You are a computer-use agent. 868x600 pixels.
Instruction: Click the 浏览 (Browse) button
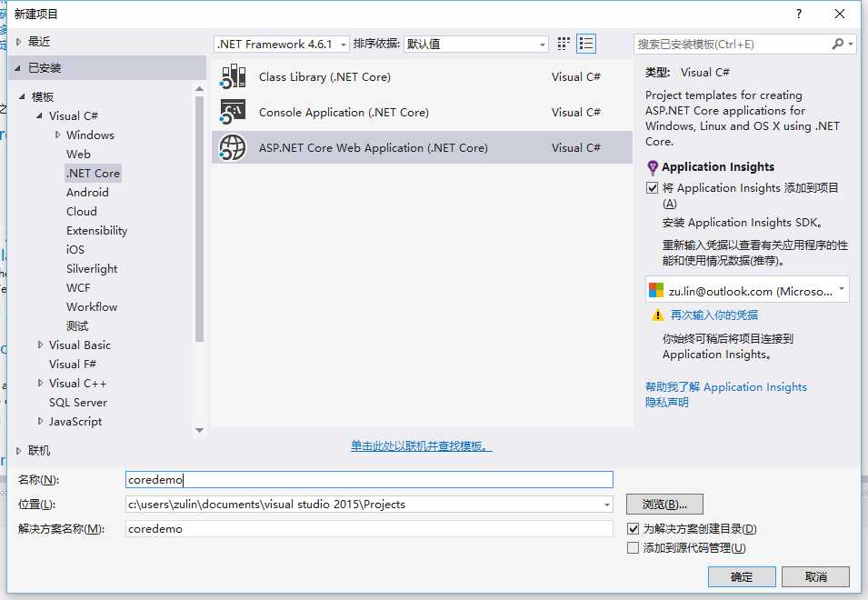[x=664, y=505]
